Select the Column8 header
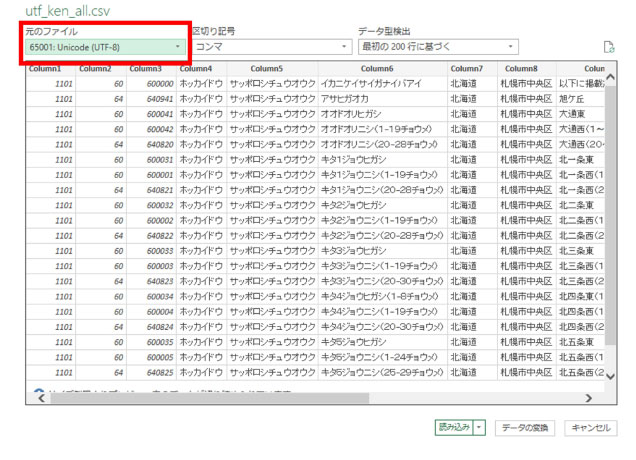636x460 pixels. click(x=527, y=69)
